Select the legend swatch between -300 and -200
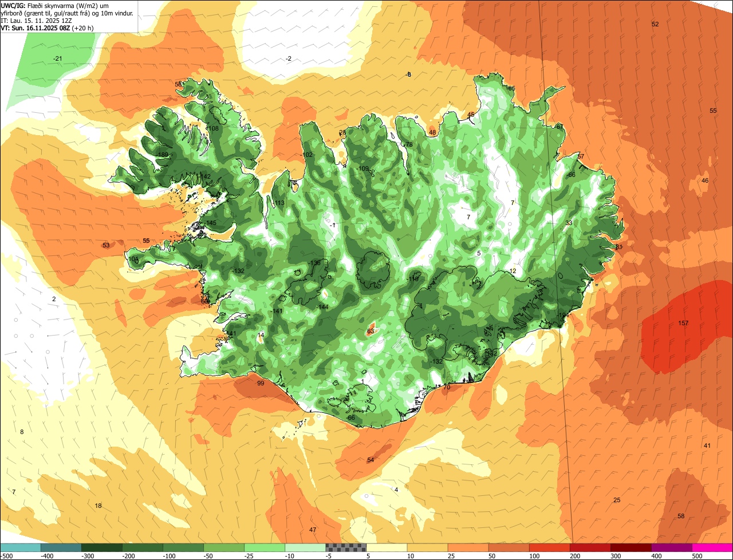 pyautogui.click(x=101, y=547)
